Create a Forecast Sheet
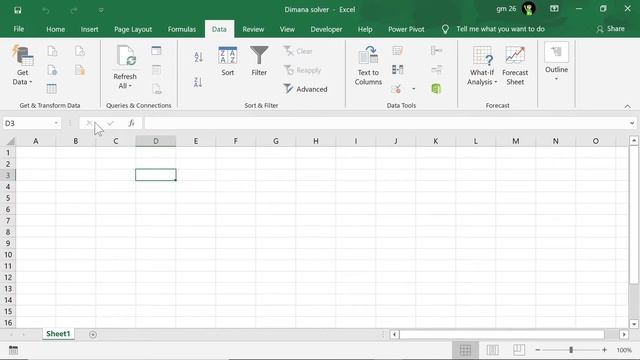 [515, 65]
